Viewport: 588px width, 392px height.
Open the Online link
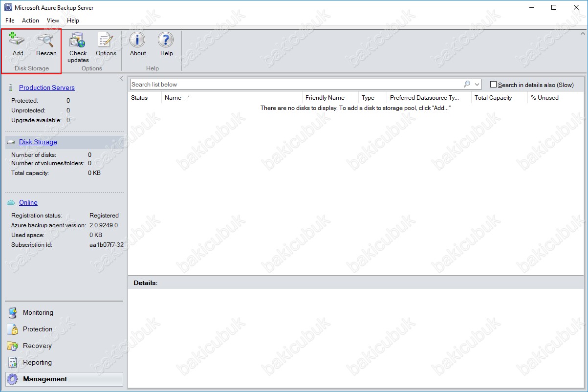[x=28, y=202]
